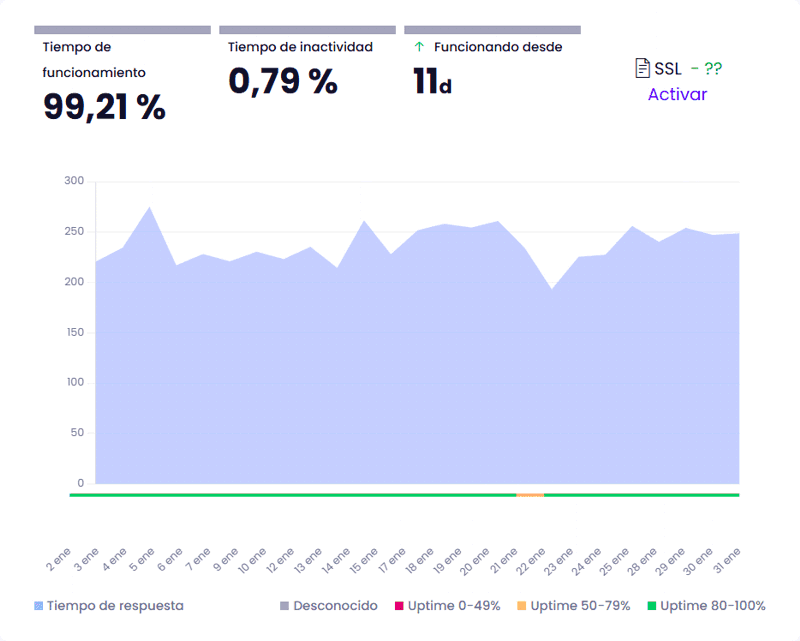Click the orange Uptime 50-79% legend square
800x641 pixels.
(x=522, y=606)
